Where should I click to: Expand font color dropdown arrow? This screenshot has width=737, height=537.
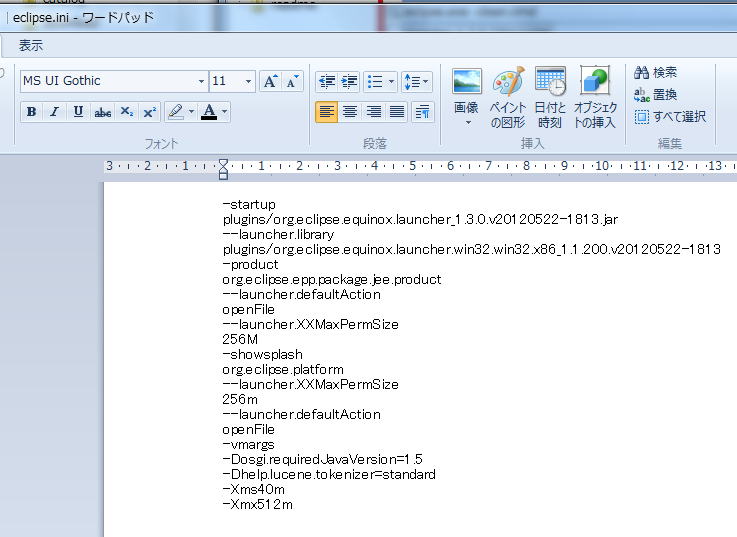[x=225, y=112]
